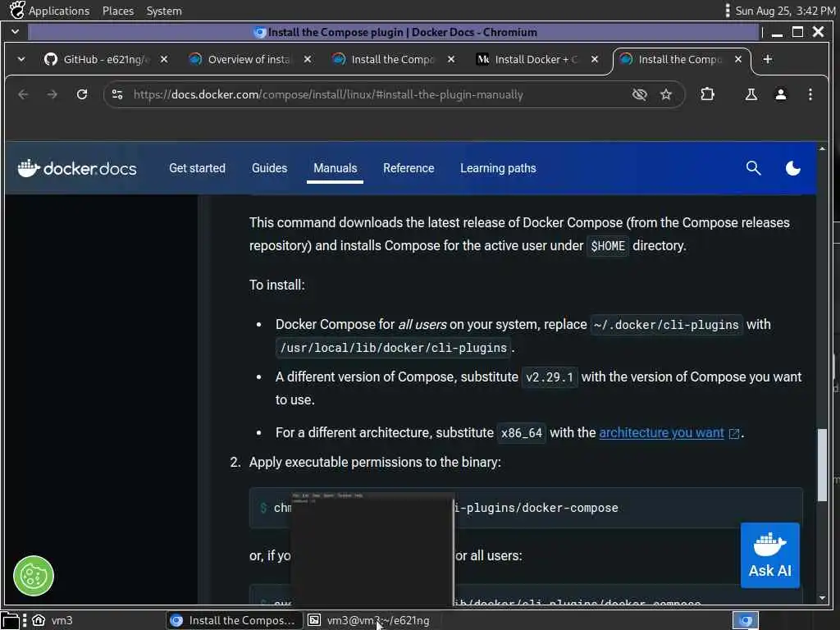Open cookie preferences button

coord(33,576)
